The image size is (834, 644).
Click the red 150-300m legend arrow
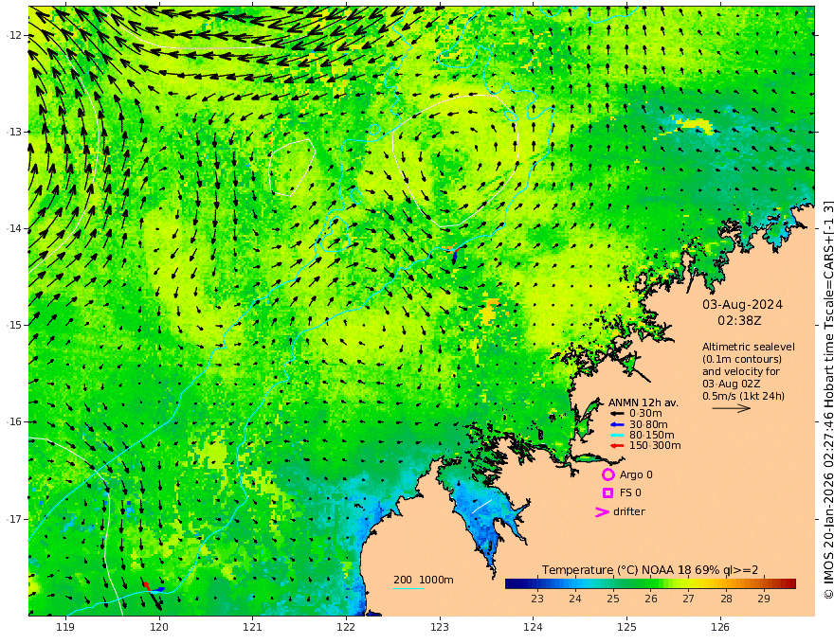click(617, 446)
